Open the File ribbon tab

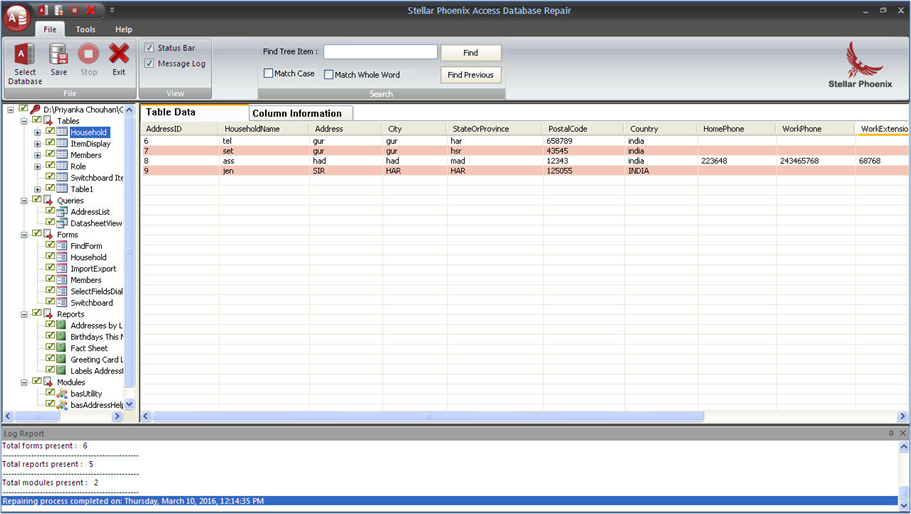coord(50,29)
